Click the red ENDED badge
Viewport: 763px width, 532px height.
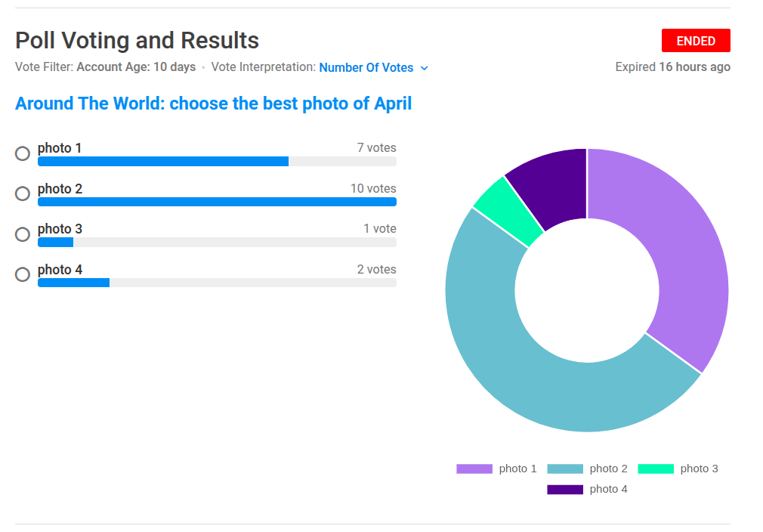696,40
